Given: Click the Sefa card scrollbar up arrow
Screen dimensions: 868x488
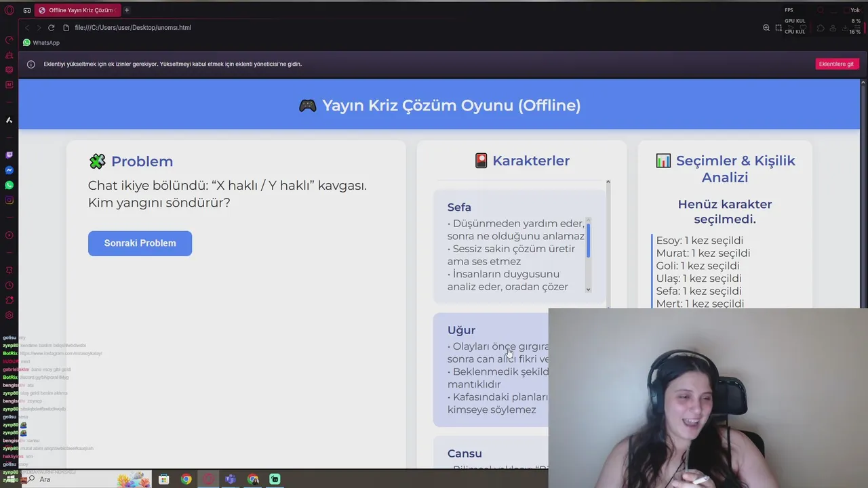Looking at the screenshot, I should [x=588, y=220].
